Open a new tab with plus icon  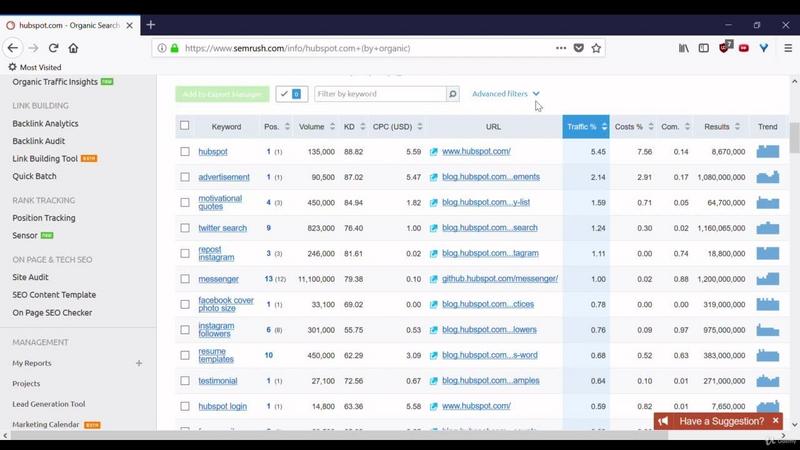(151, 25)
